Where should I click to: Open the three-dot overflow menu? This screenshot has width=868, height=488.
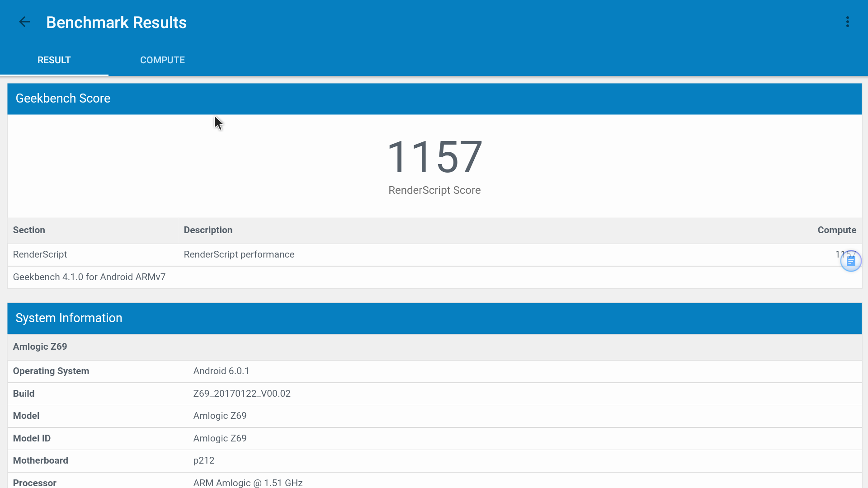tap(848, 22)
